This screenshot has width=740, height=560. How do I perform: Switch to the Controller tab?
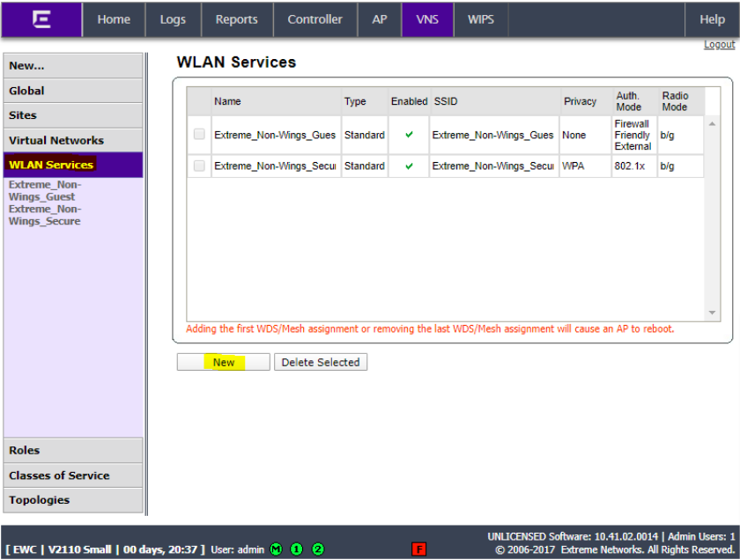(314, 19)
